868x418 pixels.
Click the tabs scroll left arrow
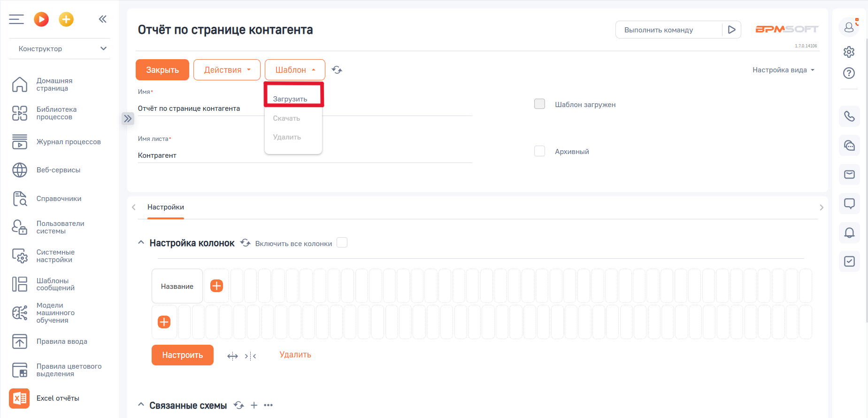[134, 207]
